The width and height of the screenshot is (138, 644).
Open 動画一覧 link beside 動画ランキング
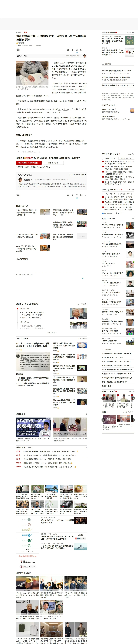click(131, 392)
